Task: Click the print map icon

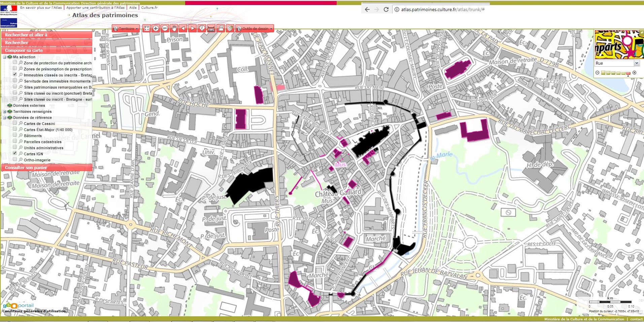Action: click(x=221, y=29)
